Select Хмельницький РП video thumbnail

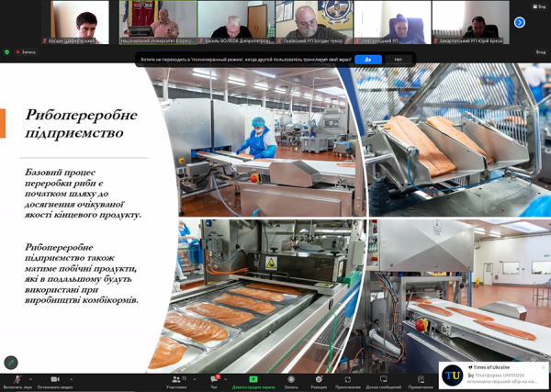coord(392,22)
